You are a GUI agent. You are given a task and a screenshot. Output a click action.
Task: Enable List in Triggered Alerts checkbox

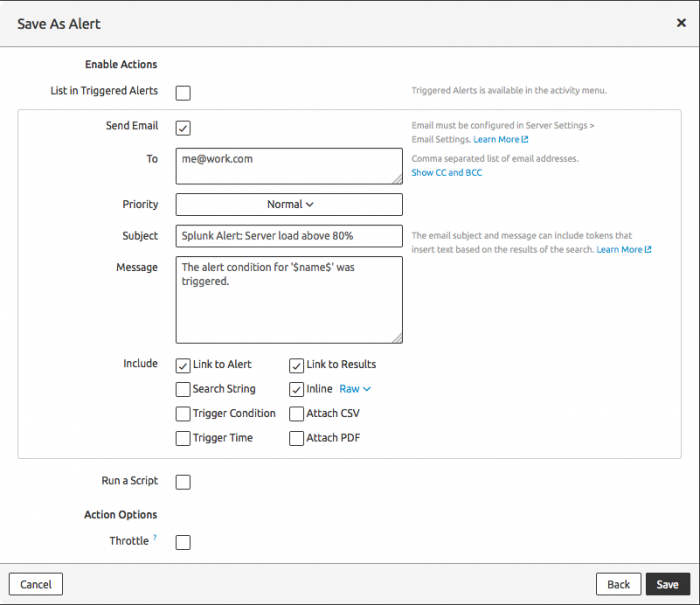pyautogui.click(x=183, y=93)
